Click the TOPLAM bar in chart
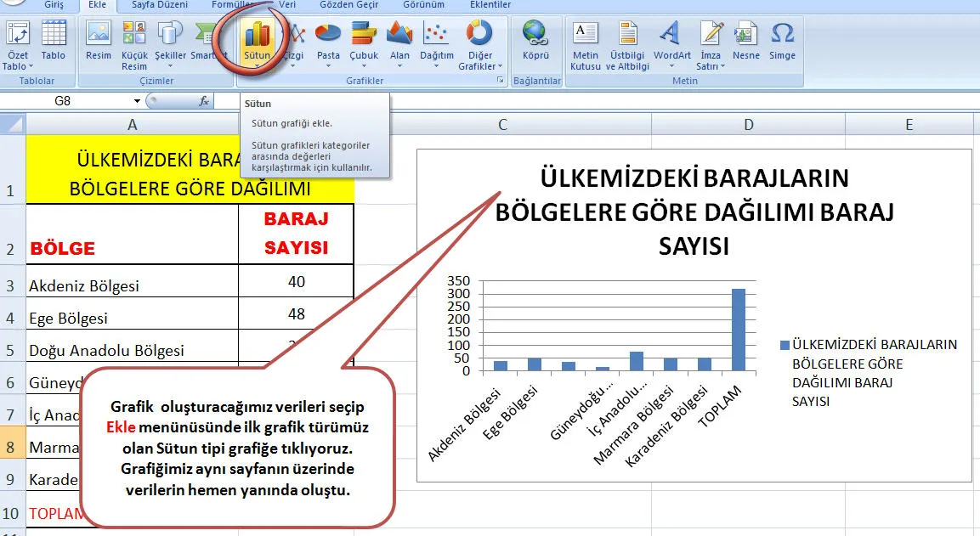Screen dimensions: 980x536 (x=739, y=330)
